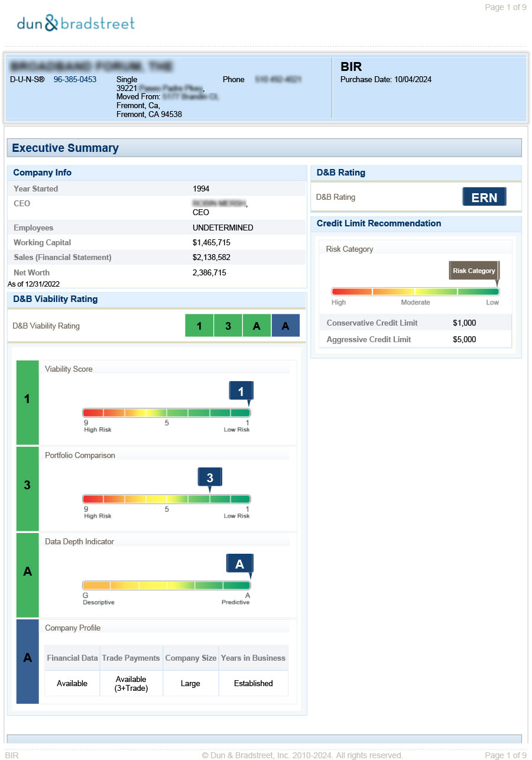532x760 pixels.
Task: Click the Credit Limit Recommendation heading
Action: coord(379,223)
